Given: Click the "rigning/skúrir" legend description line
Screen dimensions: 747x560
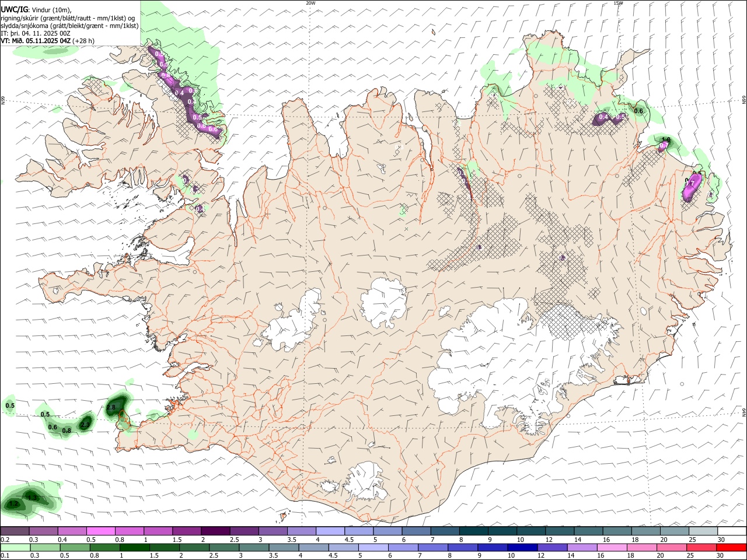Looking at the screenshot, I should [x=68, y=18].
